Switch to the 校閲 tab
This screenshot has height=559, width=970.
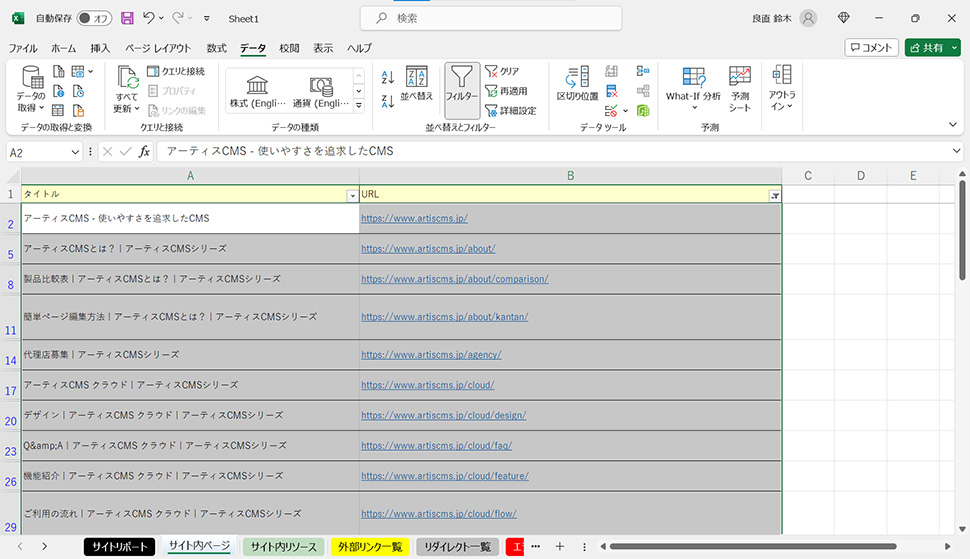click(x=289, y=48)
